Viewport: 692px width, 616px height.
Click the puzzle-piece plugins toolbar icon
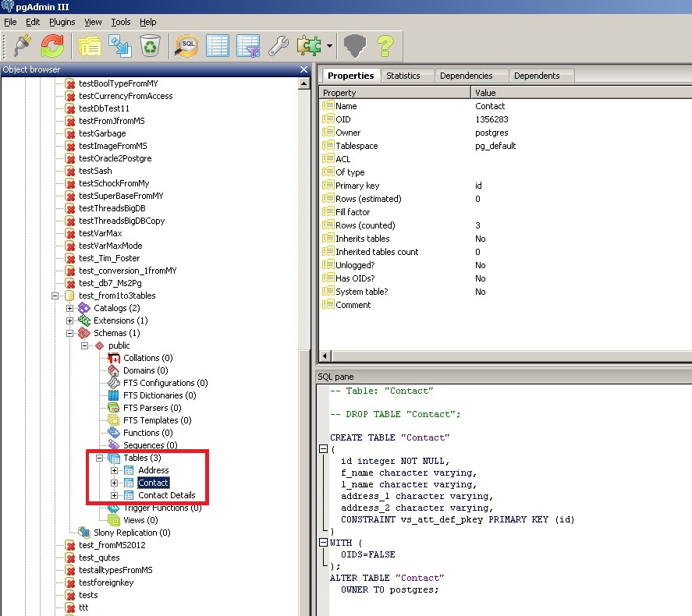(309, 45)
